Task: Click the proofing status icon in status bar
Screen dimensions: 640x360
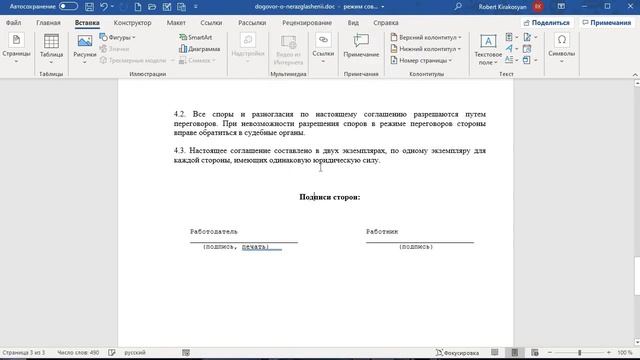Action: 112,352
